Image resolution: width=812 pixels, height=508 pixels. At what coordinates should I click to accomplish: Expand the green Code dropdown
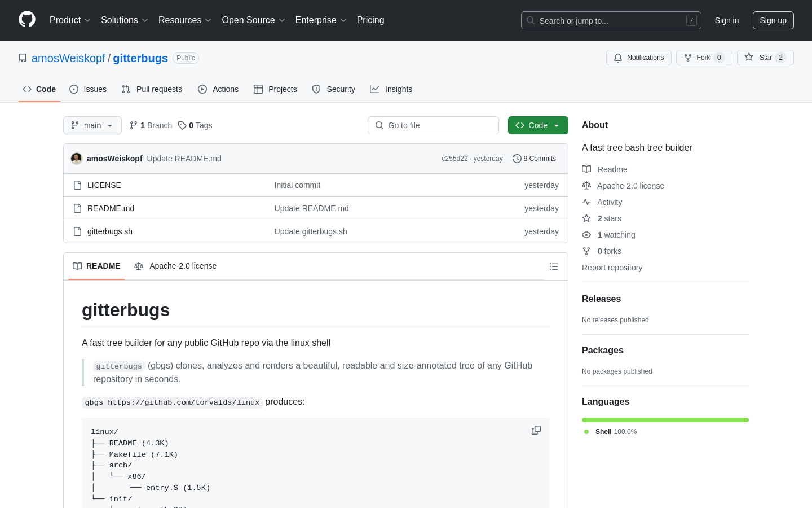coord(538,125)
